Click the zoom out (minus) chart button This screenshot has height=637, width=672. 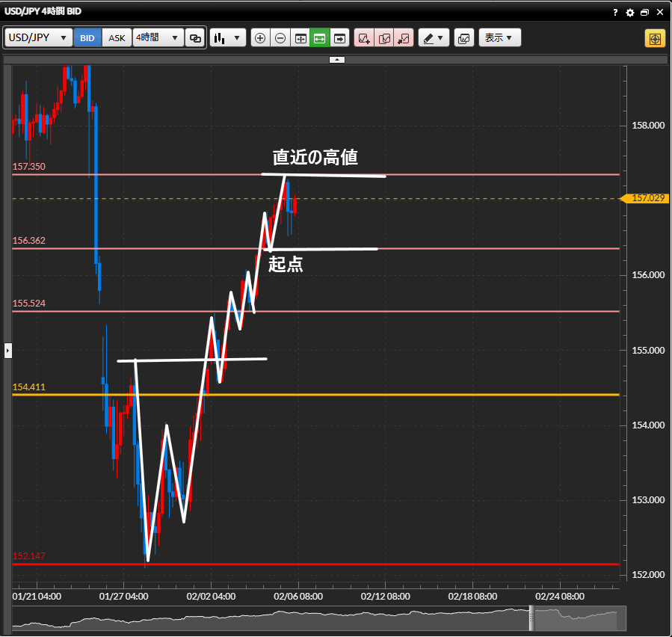point(280,38)
